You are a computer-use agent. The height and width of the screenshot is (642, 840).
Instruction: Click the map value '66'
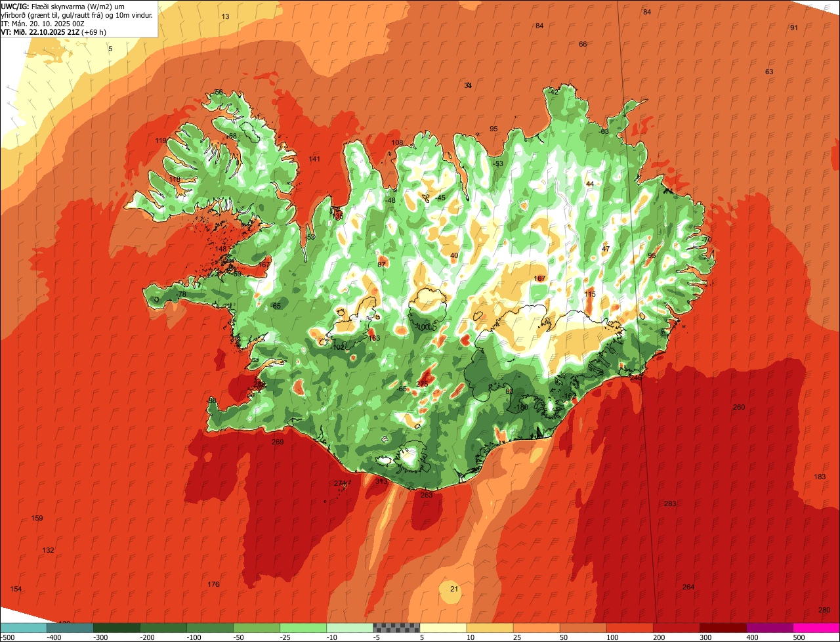pos(583,44)
